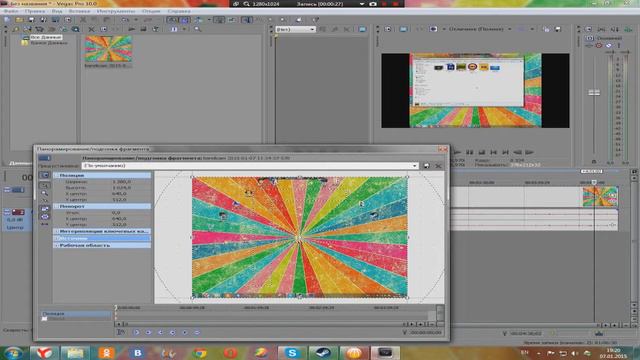Click the Ширина value field 1 280,0
The height and width of the screenshot is (360, 640).
tap(122, 182)
